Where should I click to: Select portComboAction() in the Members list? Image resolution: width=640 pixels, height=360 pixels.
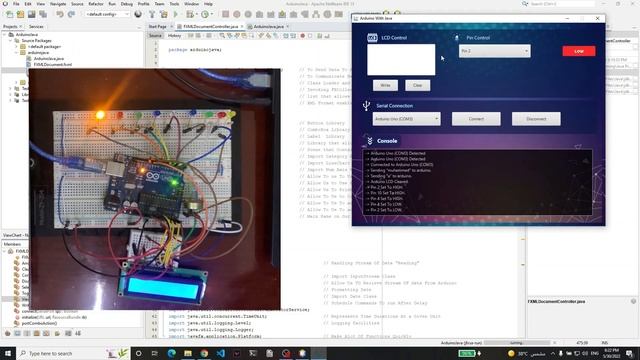coord(39,323)
